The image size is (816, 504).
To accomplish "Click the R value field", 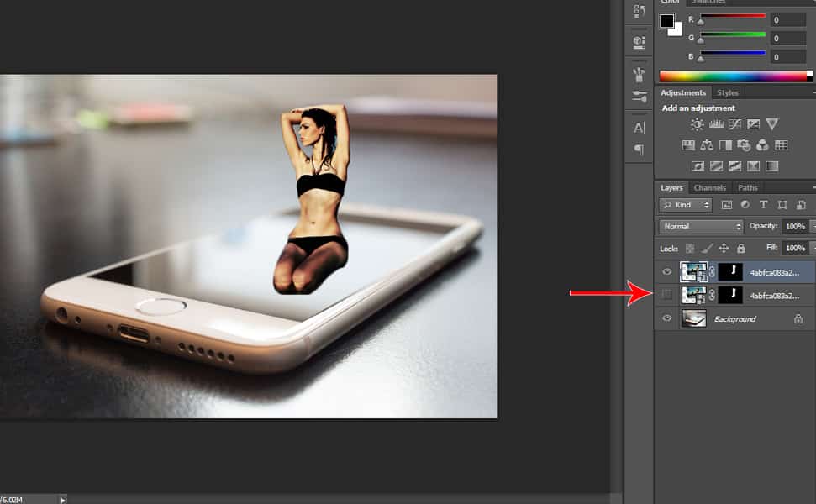I will tap(788, 20).
